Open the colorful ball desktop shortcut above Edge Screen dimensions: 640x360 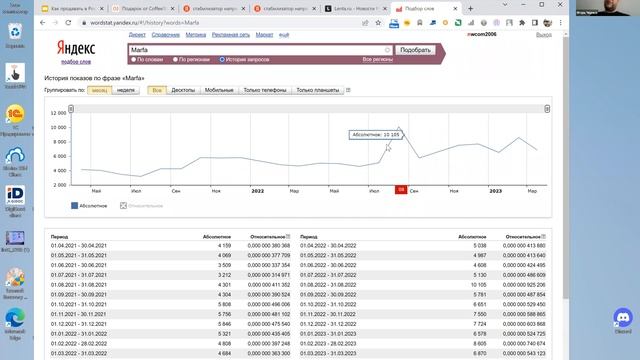click(x=15, y=284)
